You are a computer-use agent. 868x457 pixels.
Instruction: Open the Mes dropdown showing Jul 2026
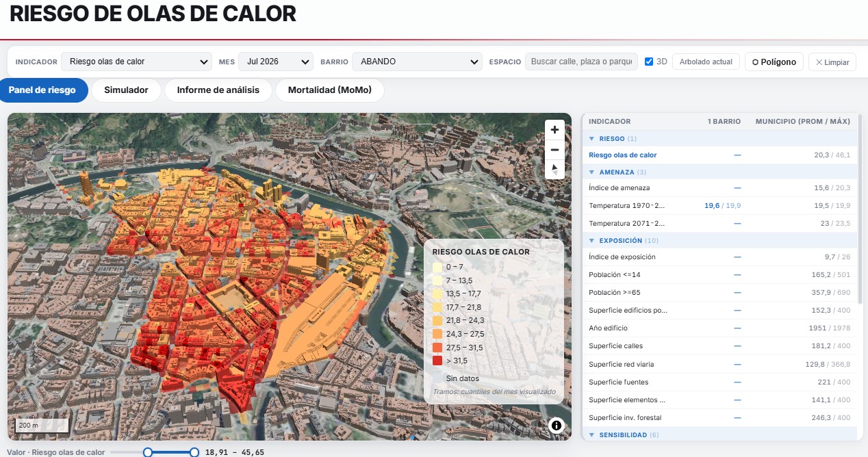tap(276, 62)
